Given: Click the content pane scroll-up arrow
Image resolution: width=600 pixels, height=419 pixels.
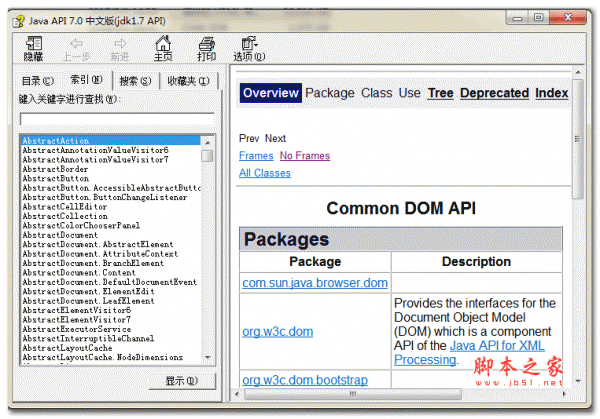Looking at the screenshot, I should [x=578, y=72].
